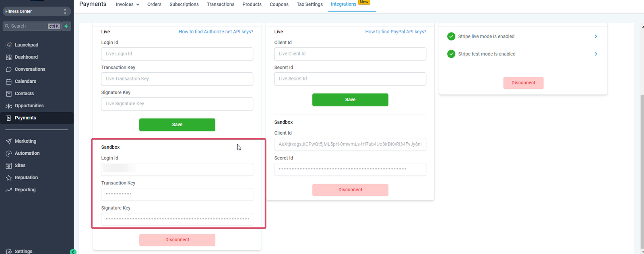Open the Tax Settings tab

(310, 4)
